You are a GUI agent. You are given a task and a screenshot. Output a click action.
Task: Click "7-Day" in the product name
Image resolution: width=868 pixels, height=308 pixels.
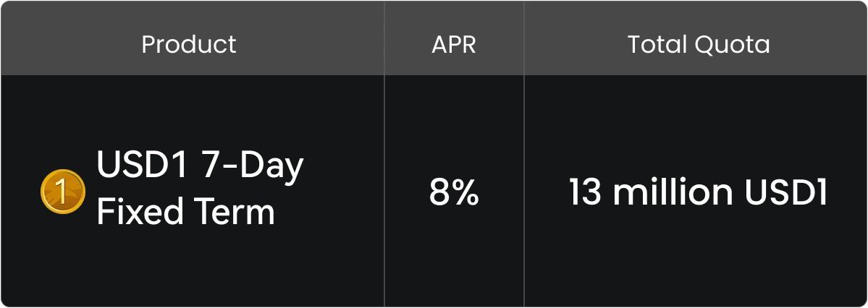[x=253, y=167]
